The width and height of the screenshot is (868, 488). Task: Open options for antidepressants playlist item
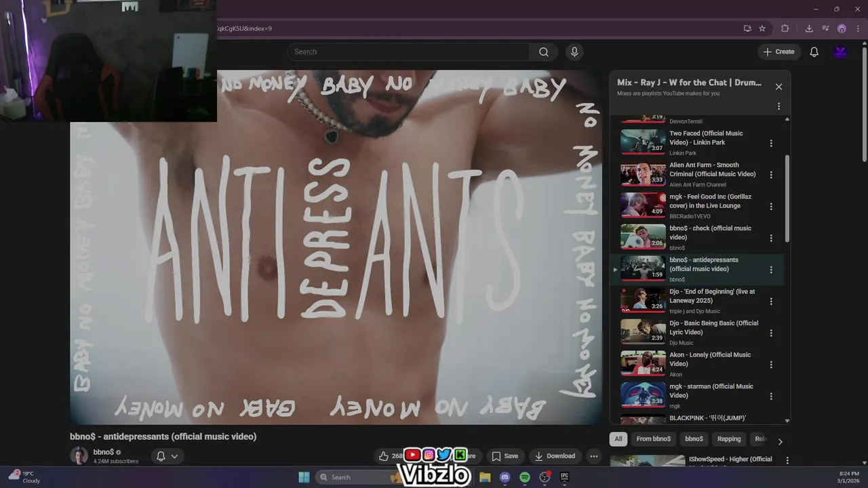pyautogui.click(x=771, y=270)
